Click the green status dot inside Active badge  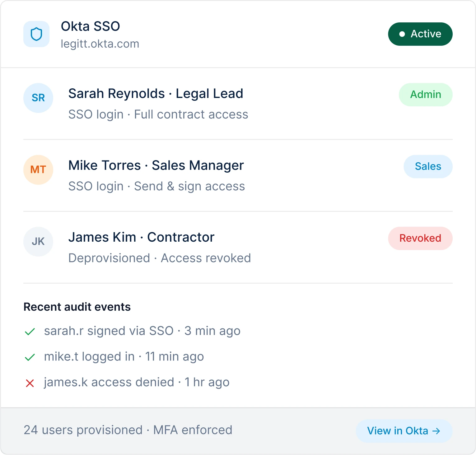402,33
